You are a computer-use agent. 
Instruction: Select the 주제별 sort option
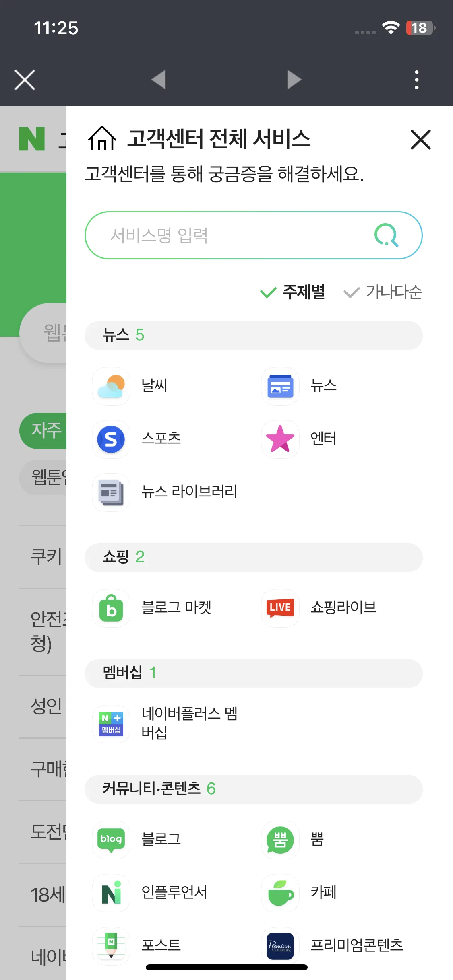(293, 292)
